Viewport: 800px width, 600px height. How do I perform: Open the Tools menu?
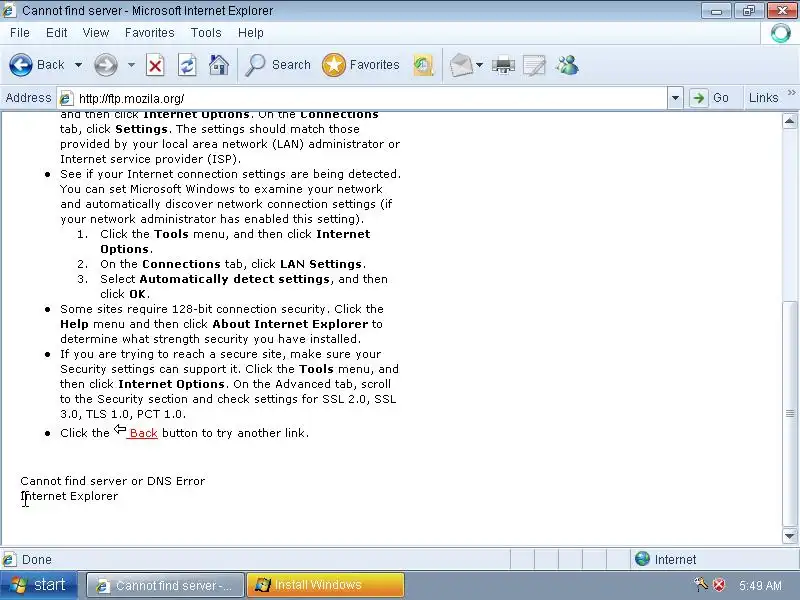click(x=206, y=33)
